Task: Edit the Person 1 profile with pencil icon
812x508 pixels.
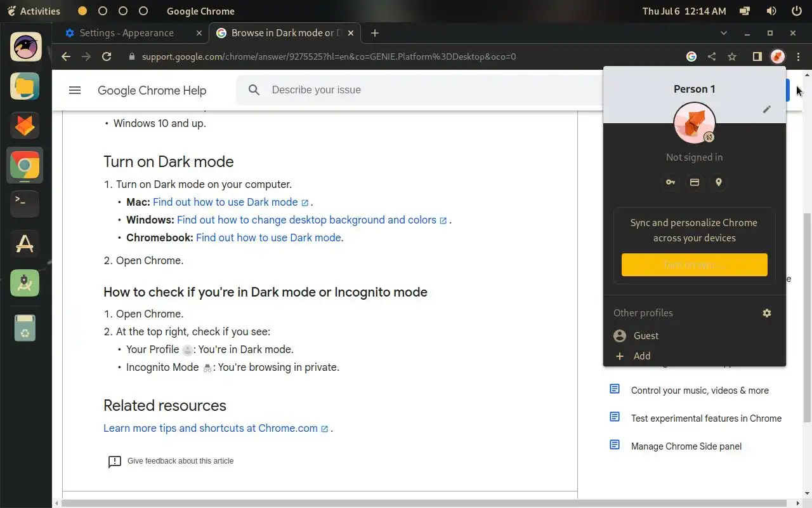Action: 766,109
